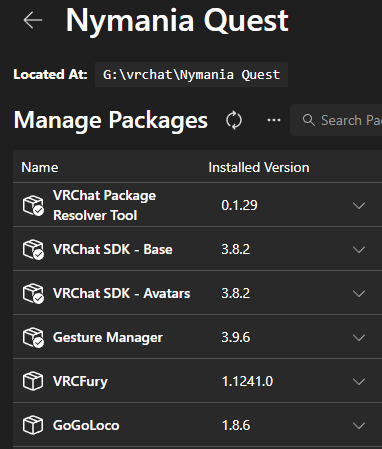Image resolution: width=382 pixels, height=449 pixels.
Task: Open version dropdown for Gesture Manager
Action: pyautogui.click(x=359, y=337)
